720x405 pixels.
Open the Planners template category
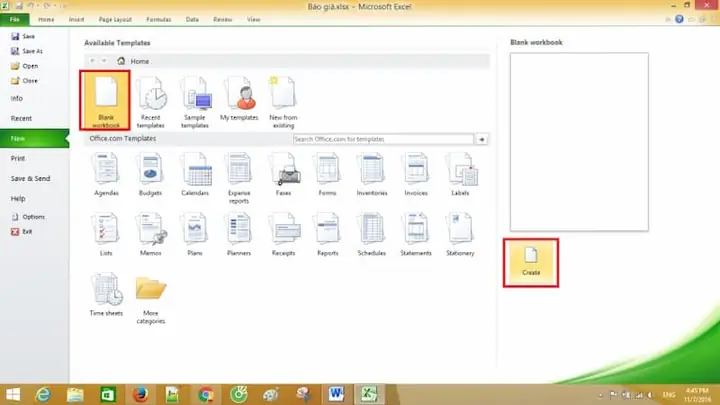239,234
